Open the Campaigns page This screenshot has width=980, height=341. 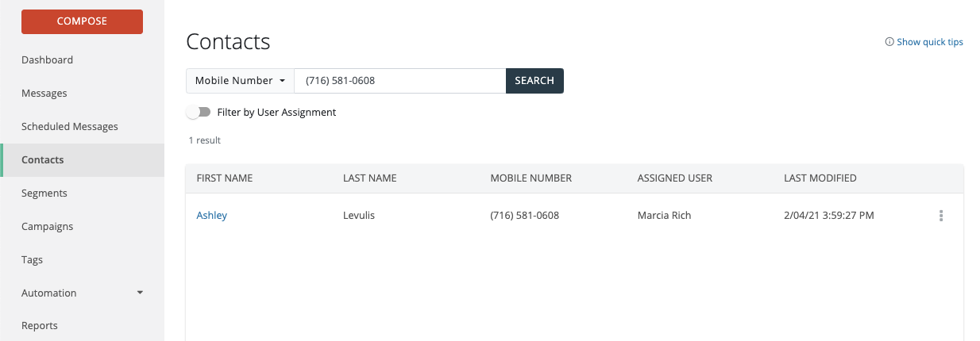pos(48,227)
